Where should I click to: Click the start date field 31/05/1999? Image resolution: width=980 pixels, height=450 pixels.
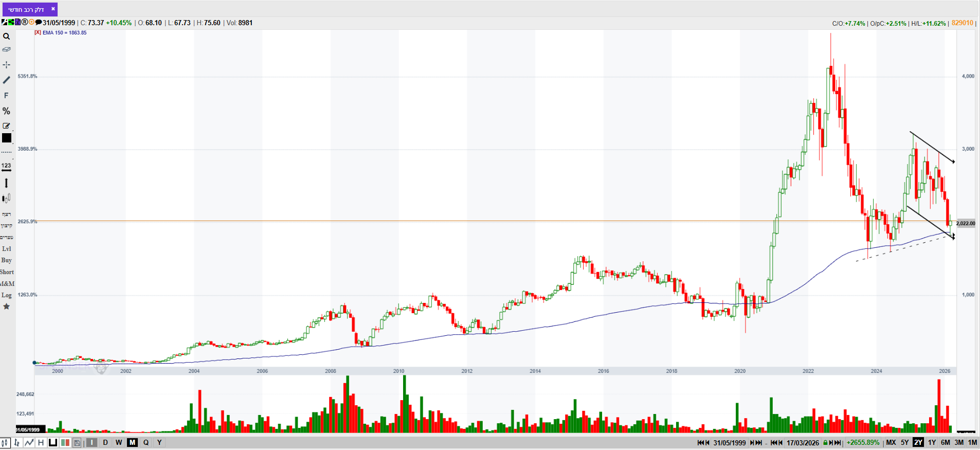pos(730,443)
